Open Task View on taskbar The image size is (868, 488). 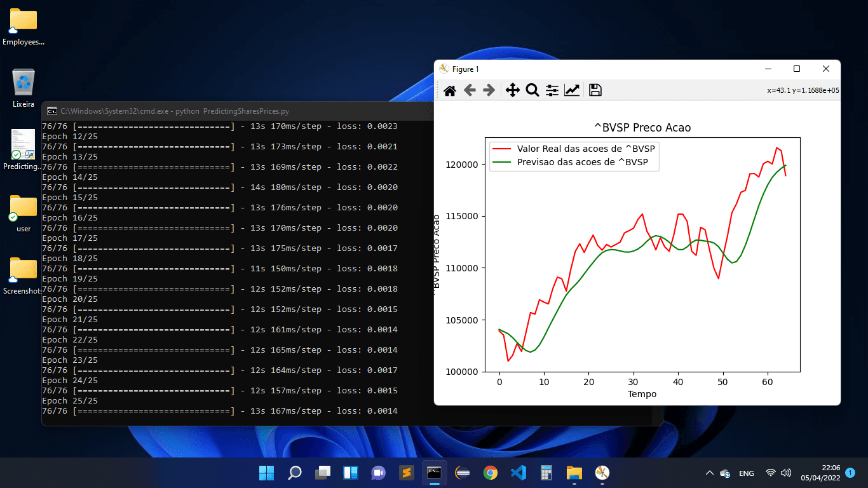coord(323,473)
